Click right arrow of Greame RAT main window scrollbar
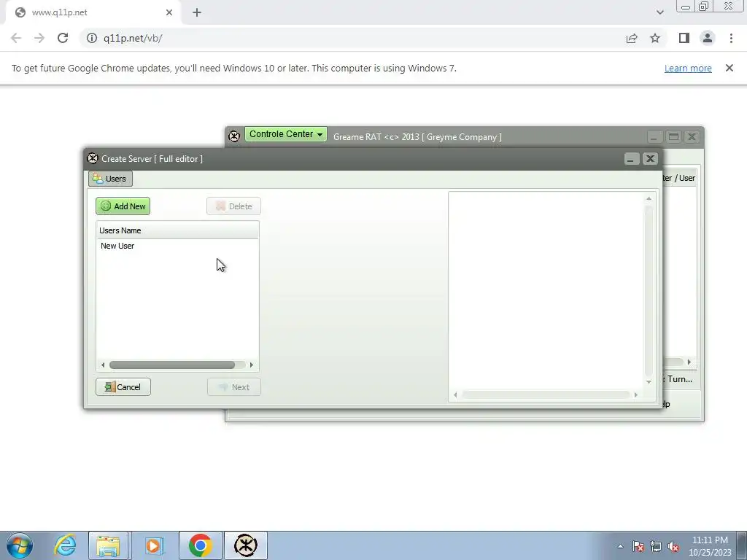The height and width of the screenshot is (560, 747). coord(689,362)
